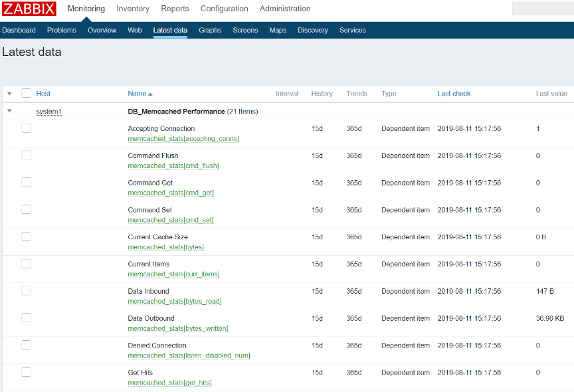Collapse all groups via header triangle

click(9, 94)
